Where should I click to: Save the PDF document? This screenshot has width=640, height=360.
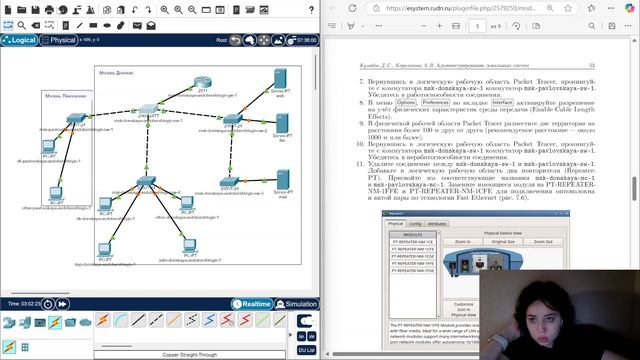pos(612,26)
